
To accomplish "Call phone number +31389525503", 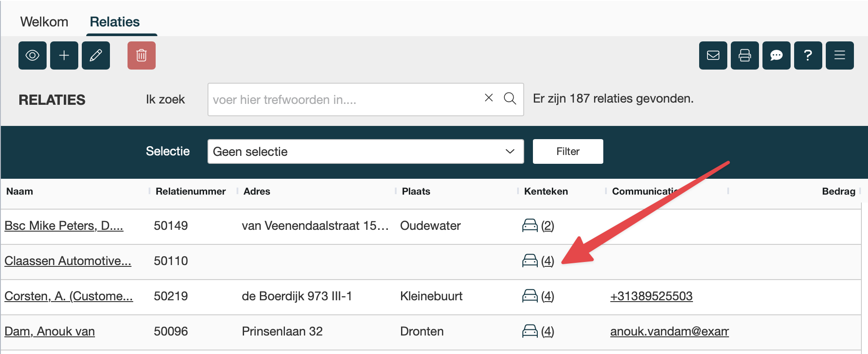I will tap(651, 296).
